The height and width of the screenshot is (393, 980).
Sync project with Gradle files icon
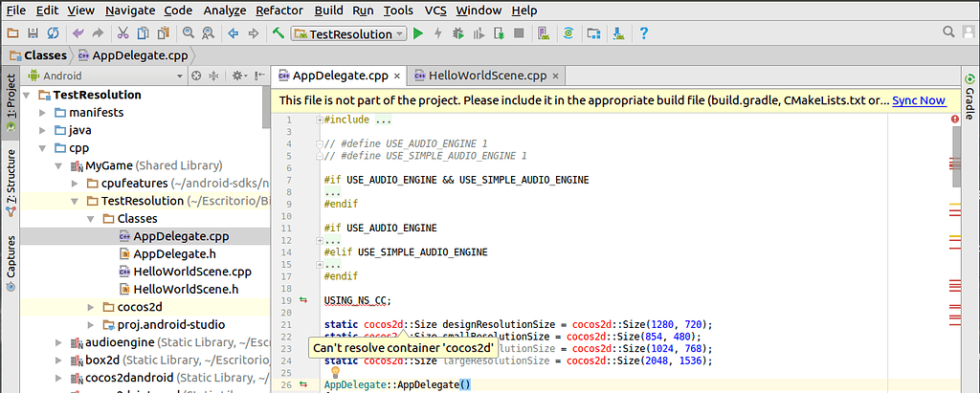click(568, 33)
